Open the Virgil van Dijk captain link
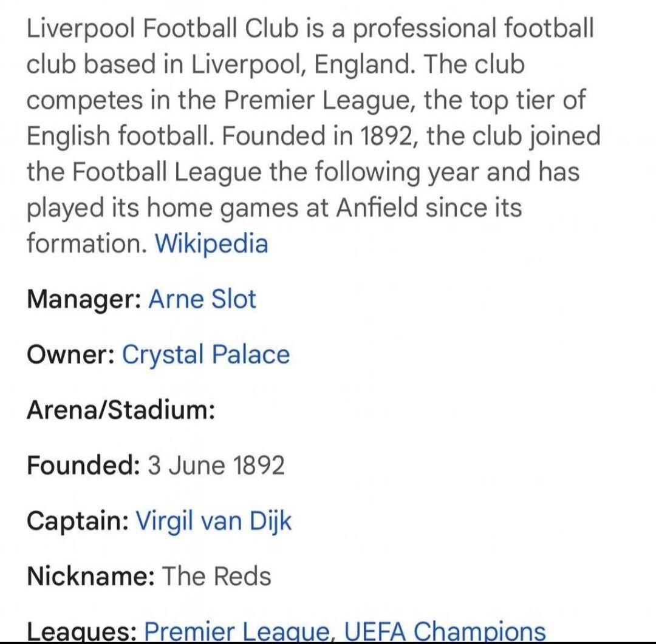 213,521
